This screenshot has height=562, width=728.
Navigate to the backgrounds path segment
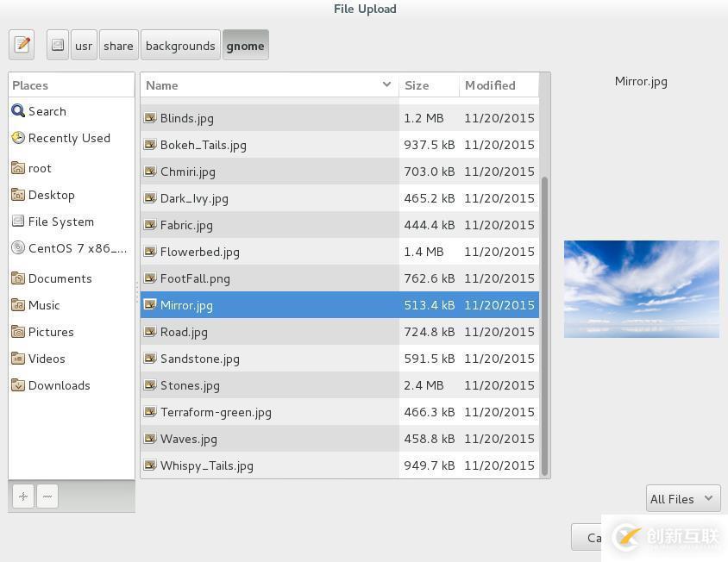click(x=180, y=45)
